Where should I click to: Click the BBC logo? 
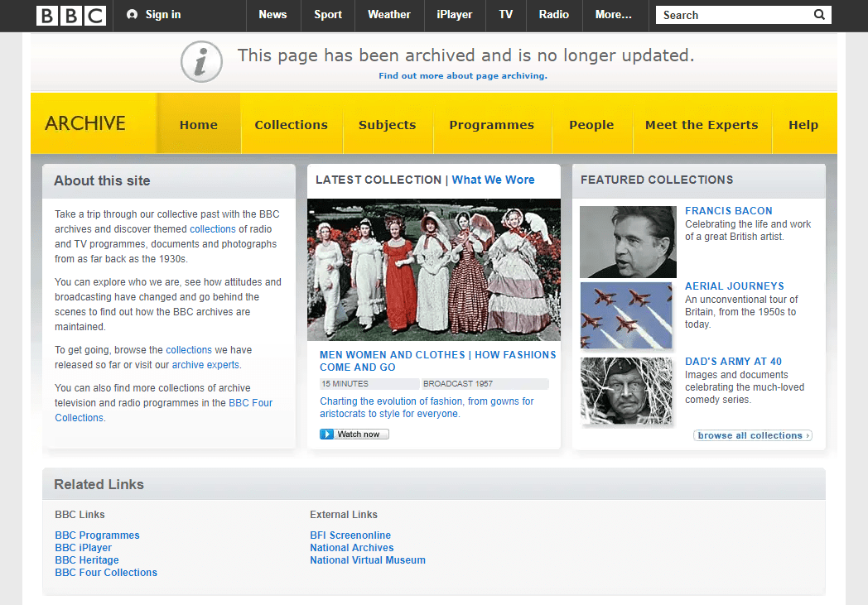coord(71,16)
